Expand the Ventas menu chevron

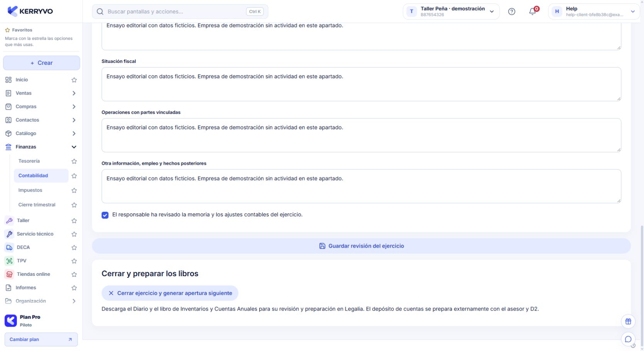point(74,93)
